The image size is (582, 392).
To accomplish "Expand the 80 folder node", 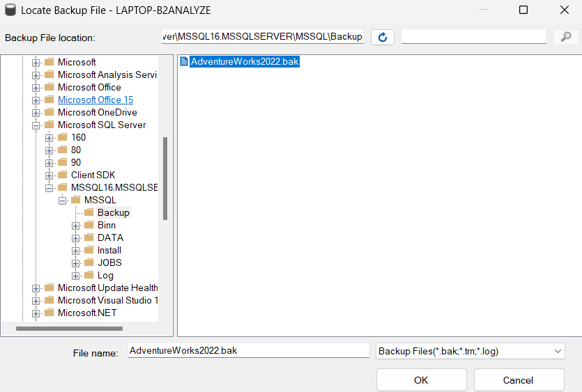I will click(49, 150).
